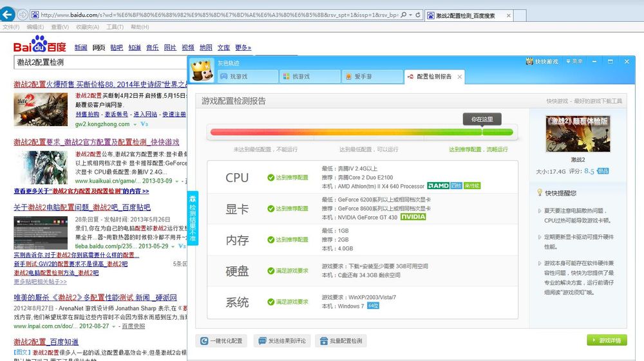The height and width of the screenshot is (361, 644).
Task: Open the 帮助(H) menu
Action: pos(140,27)
